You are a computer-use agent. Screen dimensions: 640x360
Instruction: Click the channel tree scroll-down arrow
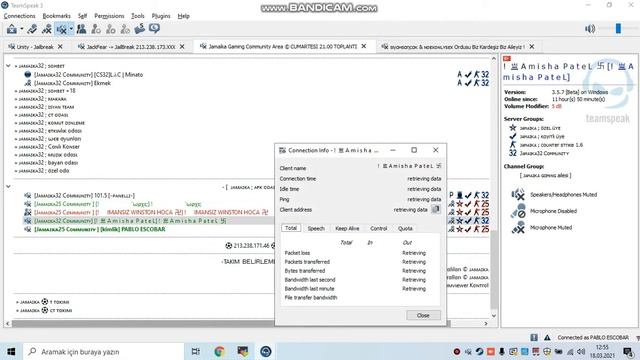[493, 316]
